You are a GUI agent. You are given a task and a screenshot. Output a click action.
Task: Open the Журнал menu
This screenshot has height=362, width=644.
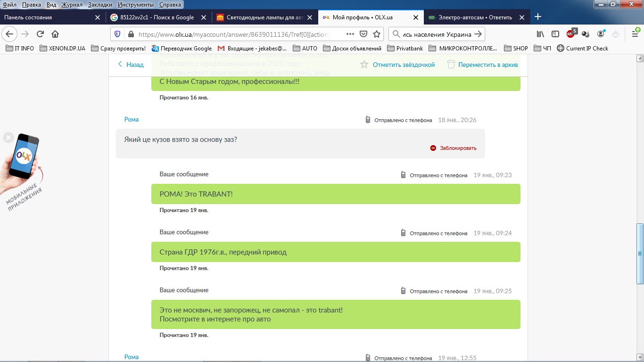tap(72, 5)
